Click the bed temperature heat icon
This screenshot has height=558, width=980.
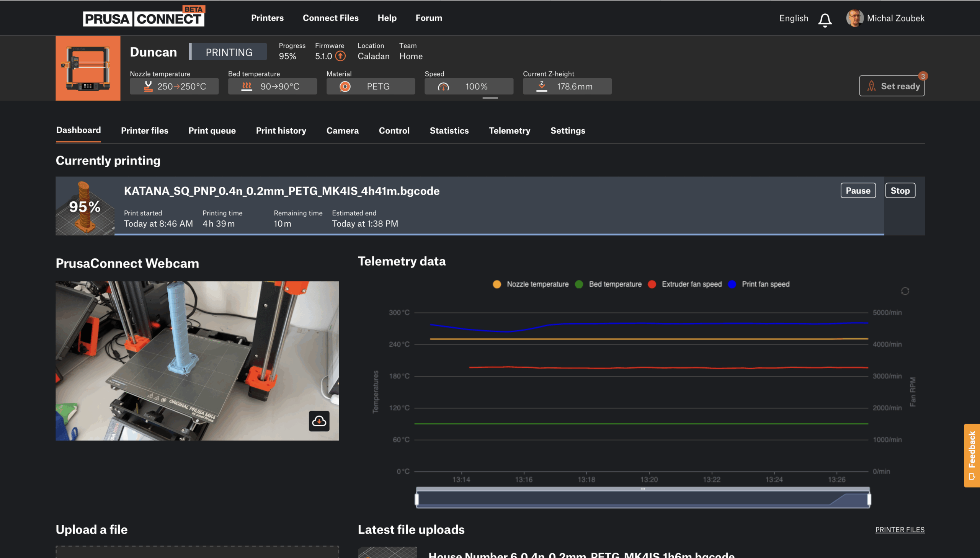247,86
